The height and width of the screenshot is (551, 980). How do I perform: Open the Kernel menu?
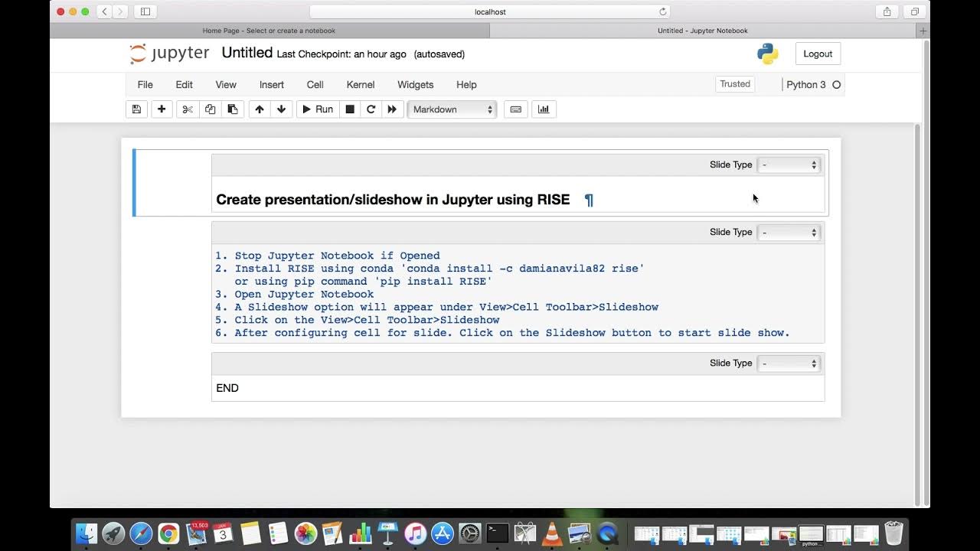click(361, 85)
